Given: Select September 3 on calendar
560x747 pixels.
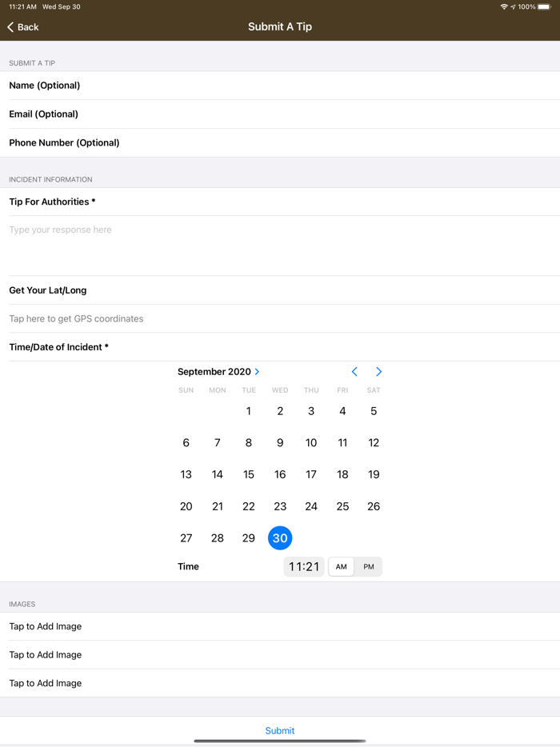Looking at the screenshot, I should tap(311, 411).
